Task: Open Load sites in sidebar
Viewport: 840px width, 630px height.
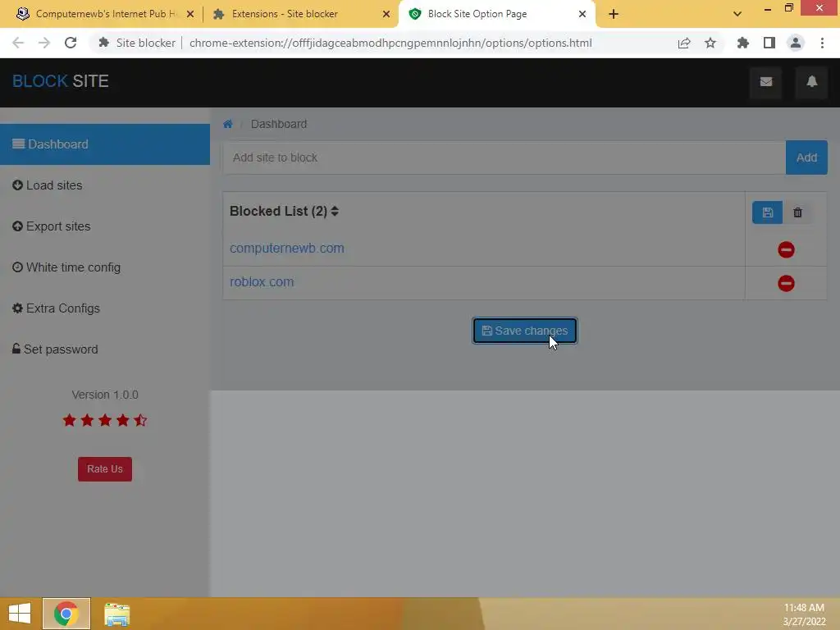Action: tap(105, 185)
